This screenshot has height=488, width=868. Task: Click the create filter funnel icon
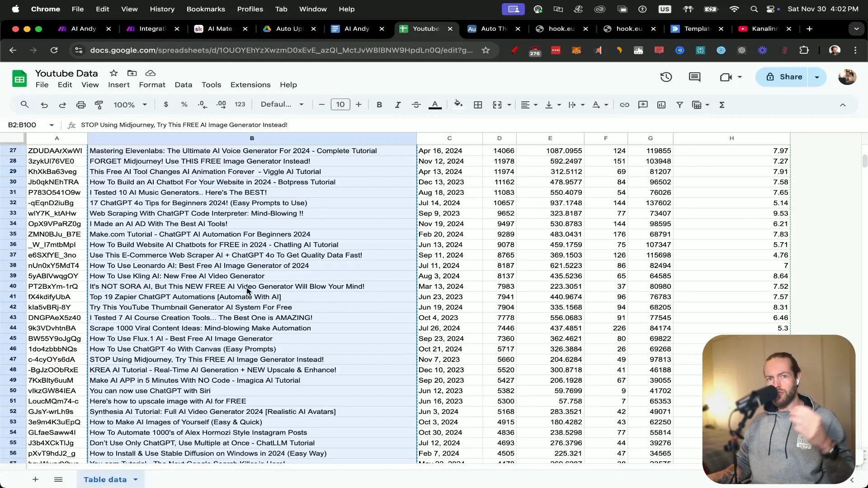tap(679, 105)
